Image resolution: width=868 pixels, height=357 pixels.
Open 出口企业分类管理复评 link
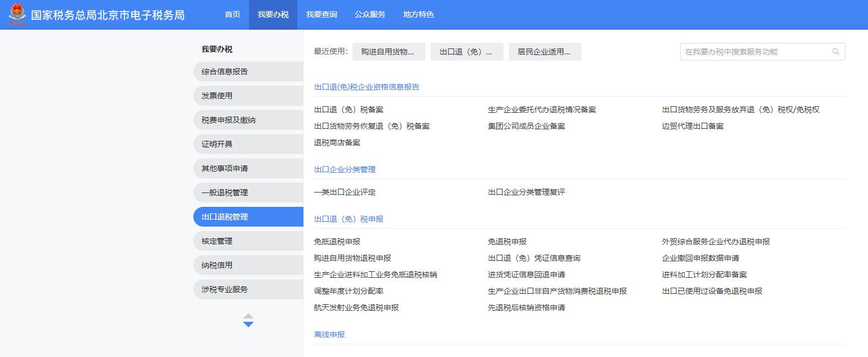pos(527,192)
